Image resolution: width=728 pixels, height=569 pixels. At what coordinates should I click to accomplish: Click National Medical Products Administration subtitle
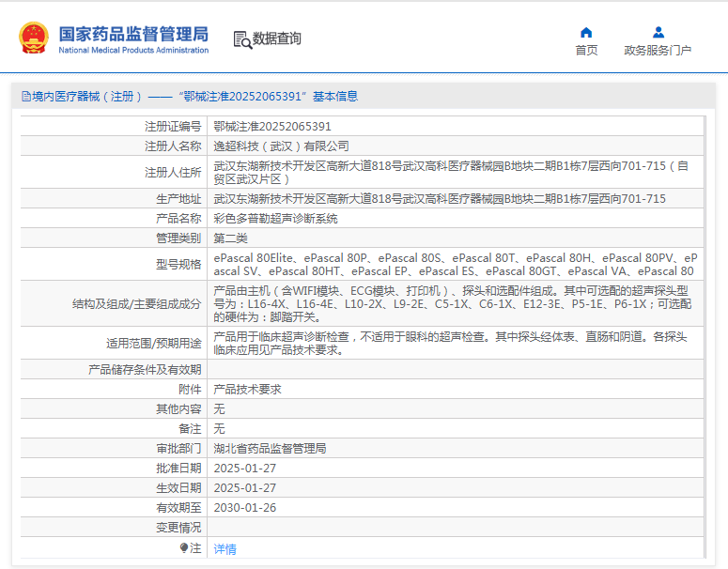133,50
